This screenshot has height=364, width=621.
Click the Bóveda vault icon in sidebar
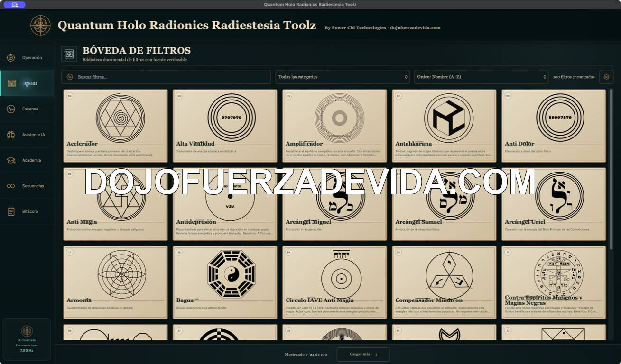click(x=11, y=83)
